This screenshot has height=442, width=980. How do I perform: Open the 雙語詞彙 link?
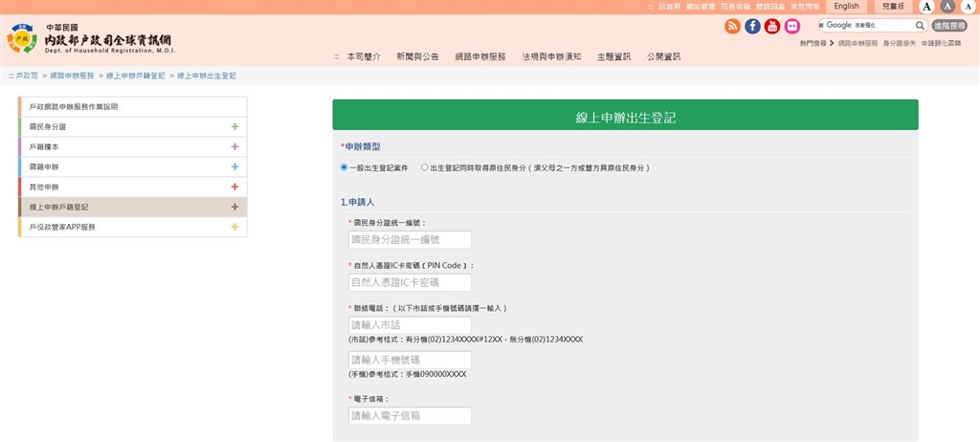(x=770, y=7)
